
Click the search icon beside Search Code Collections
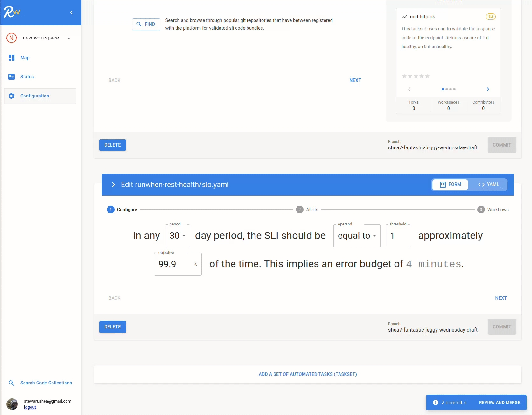tap(11, 383)
